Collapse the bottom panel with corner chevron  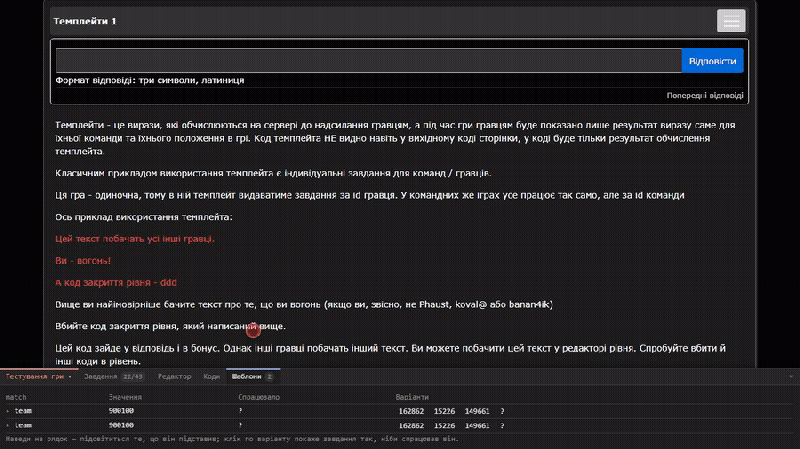point(791,377)
